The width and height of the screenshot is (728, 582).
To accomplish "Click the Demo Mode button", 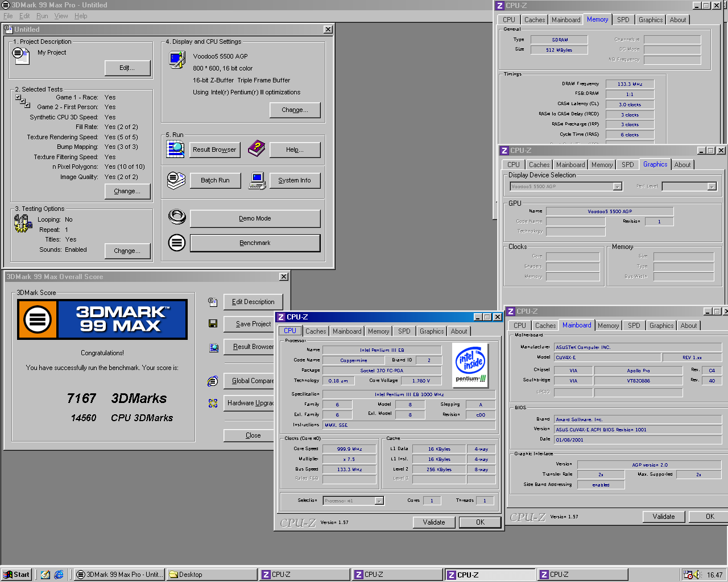I will tap(255, 218).
